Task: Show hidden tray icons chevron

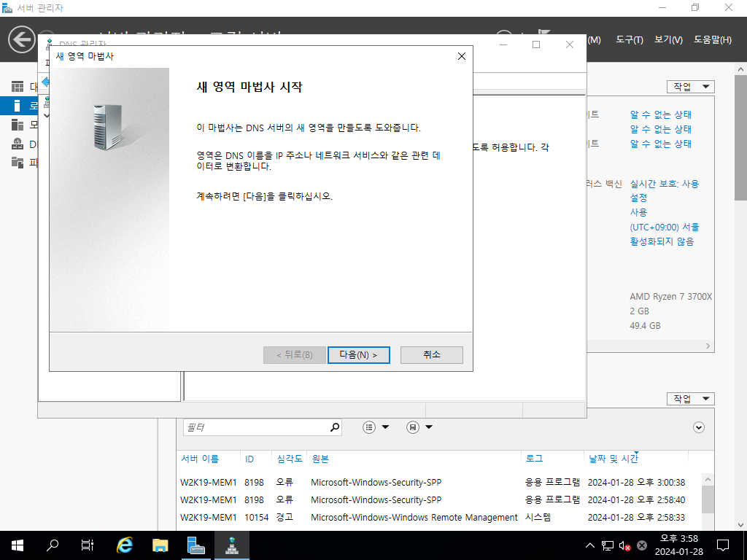Action: pos(589,545)
